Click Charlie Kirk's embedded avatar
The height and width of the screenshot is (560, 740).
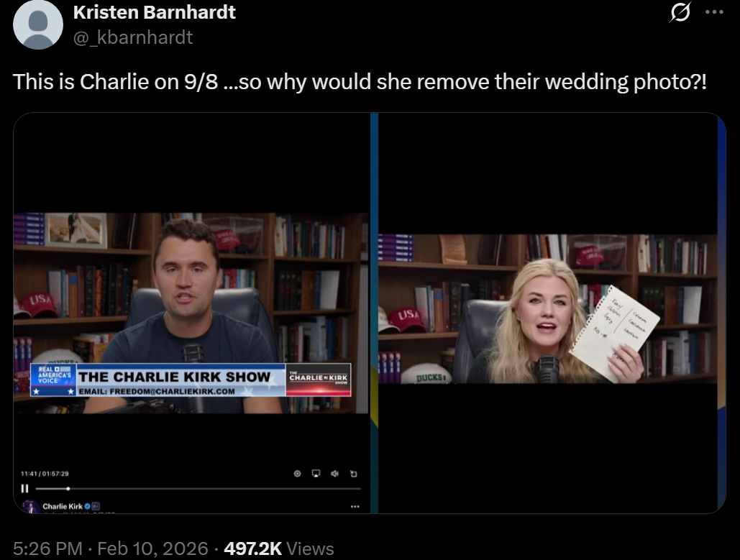tap(31, 508)
